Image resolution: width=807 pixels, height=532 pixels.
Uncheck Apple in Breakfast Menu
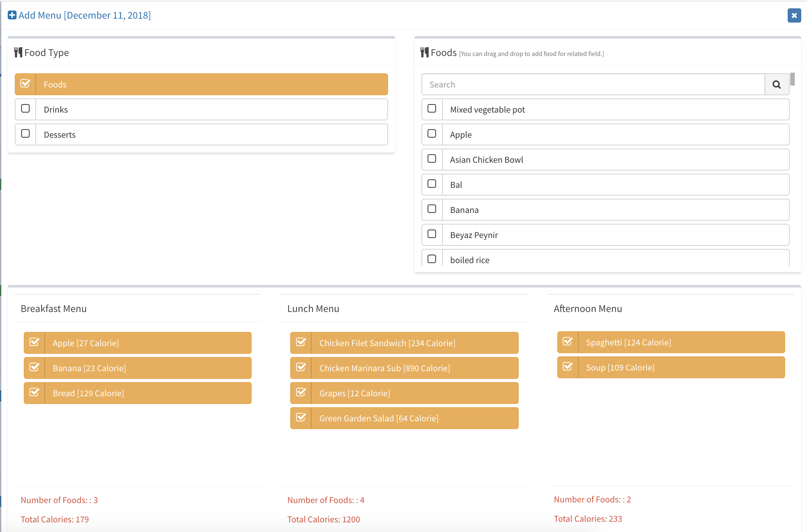34,342
